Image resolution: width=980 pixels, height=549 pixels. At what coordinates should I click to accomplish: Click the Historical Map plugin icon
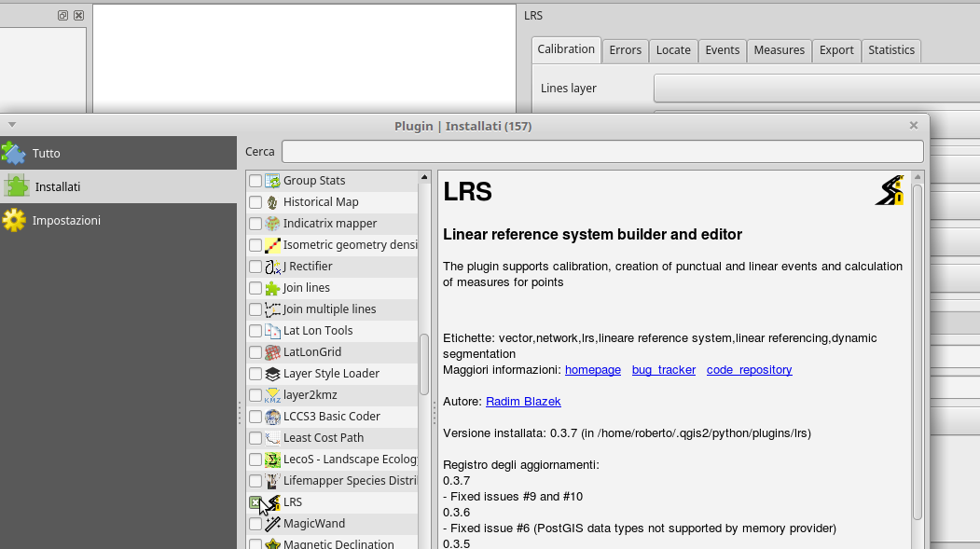(272, 201)
